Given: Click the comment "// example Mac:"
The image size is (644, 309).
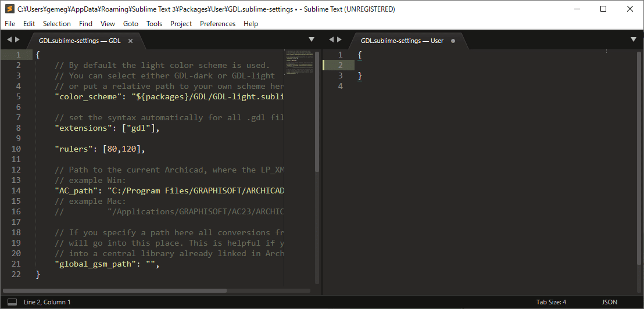Looking at the screenshot, I should [x=90, y=201].
